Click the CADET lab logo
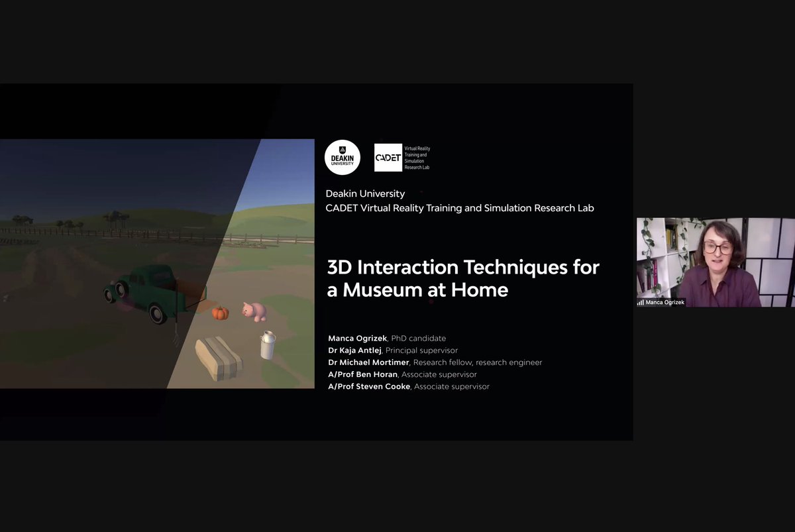This screenshot has height=532, width=795. 388,158
